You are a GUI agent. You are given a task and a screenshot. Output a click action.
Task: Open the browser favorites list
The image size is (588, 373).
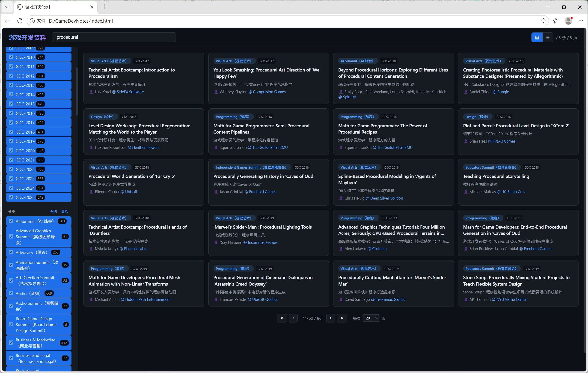point(556,21)
